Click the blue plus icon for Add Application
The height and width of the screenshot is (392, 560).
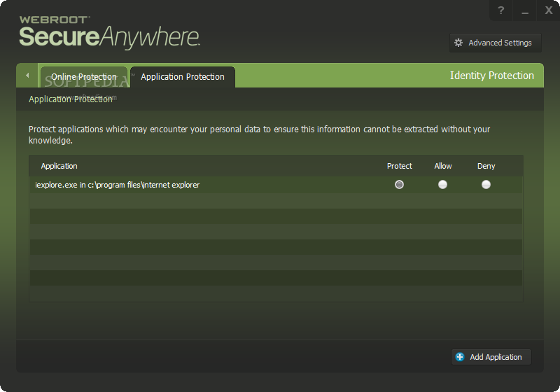pos(460,357)
